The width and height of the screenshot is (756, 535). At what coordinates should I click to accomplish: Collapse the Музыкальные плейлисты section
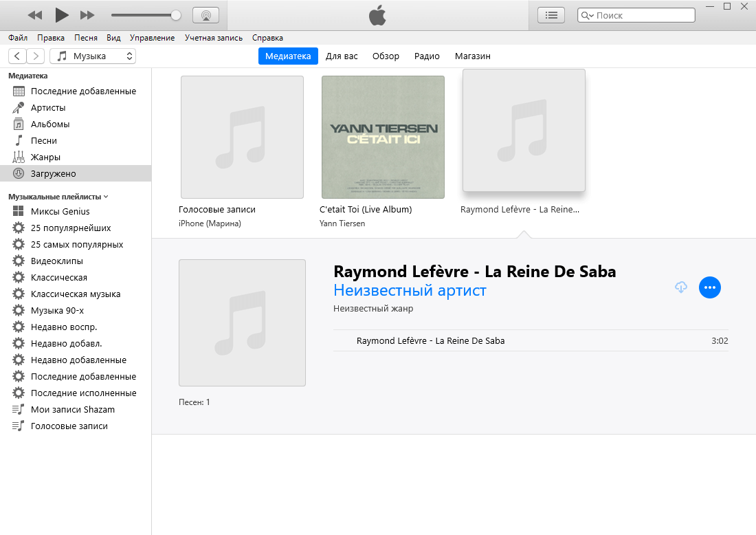pos(105,197)
